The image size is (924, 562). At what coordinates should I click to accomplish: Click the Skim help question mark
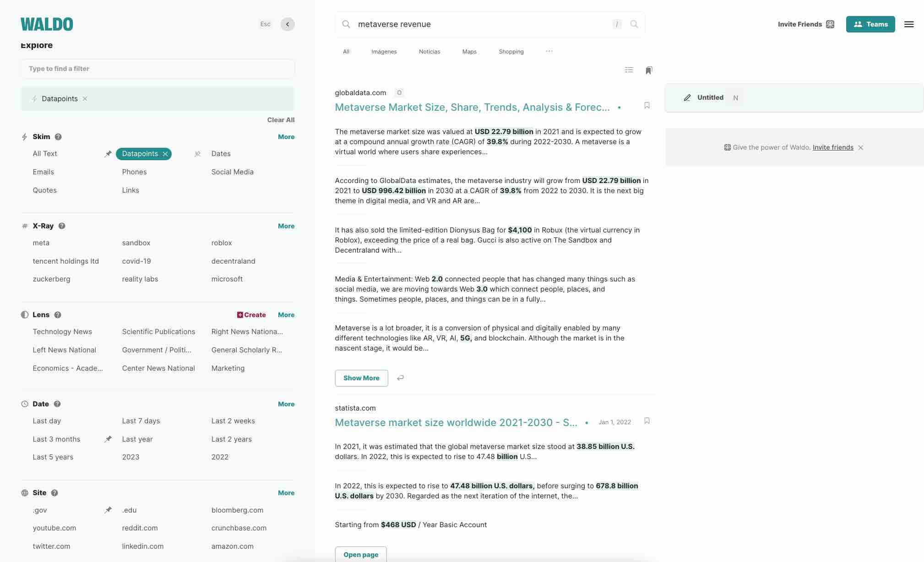pos(58,137)
